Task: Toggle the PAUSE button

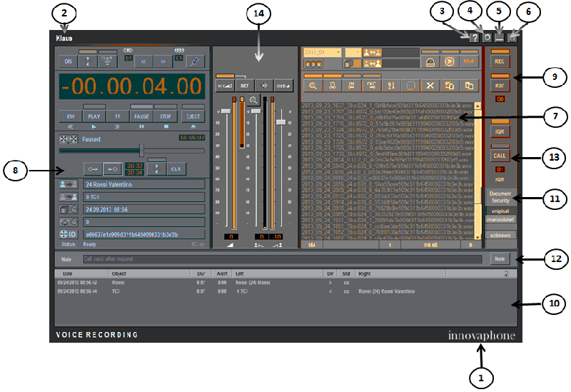Action: tap(141, 115)
